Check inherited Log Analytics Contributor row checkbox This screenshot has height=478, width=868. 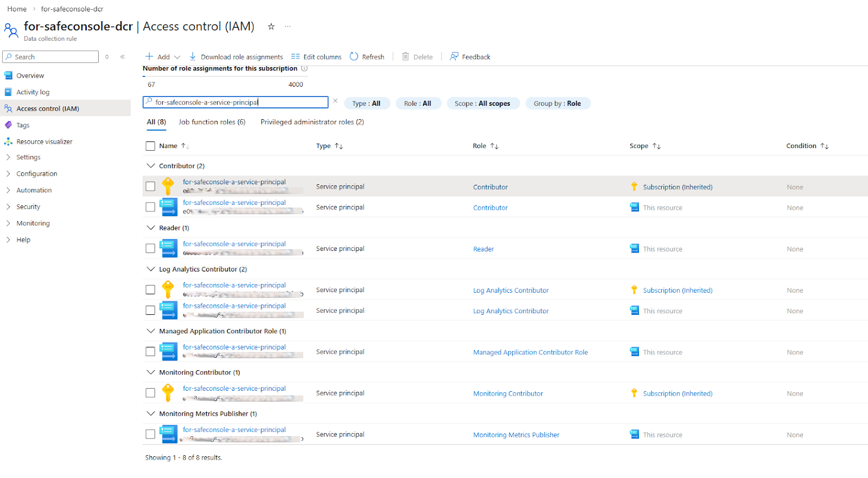click(x=150, y=289)
